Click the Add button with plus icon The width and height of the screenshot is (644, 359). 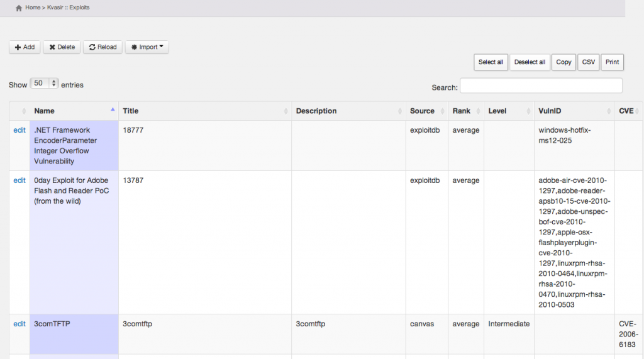tap(25, 47)
